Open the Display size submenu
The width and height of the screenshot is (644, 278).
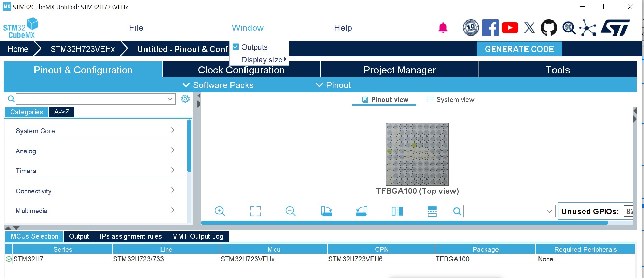[260, 60]
